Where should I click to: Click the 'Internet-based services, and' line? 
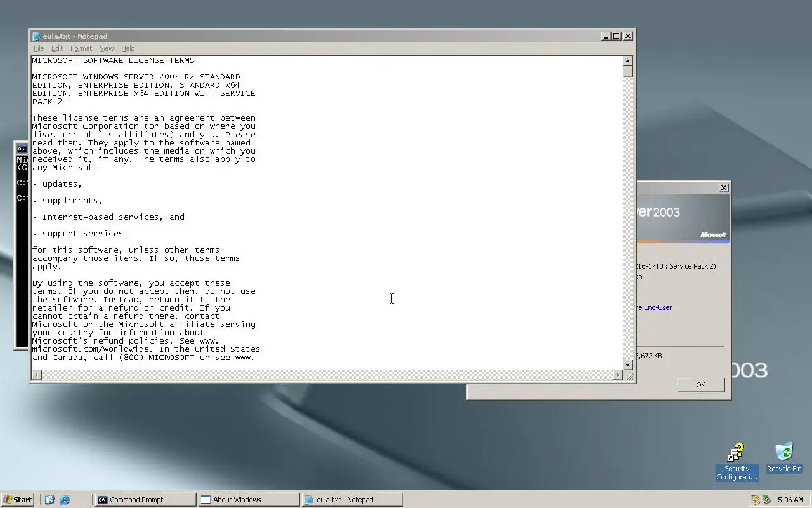[x=114, y=217]
